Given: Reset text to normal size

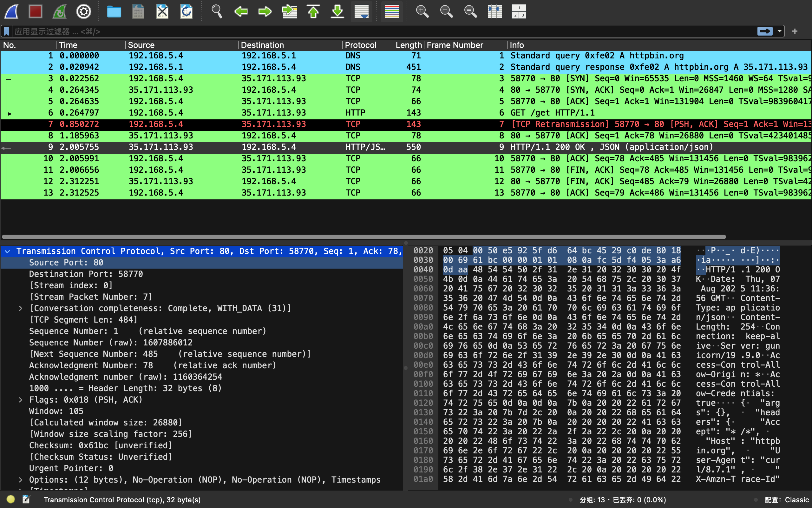Looking at the screenshot, I should tap(470, 11).
